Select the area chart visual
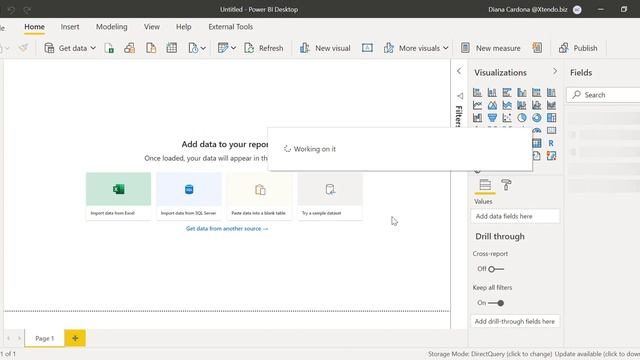 pyautogui.click(x=492, y=105)
